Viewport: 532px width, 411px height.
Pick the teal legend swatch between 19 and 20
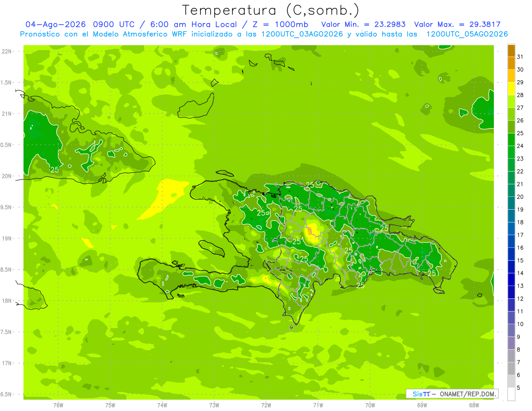[511, 203]
